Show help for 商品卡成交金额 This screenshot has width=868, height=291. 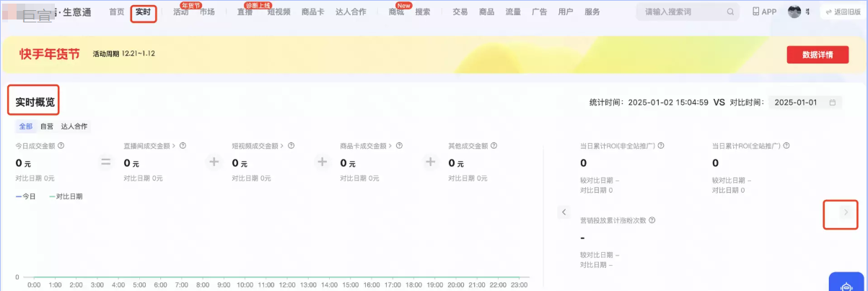pos(399,145)
